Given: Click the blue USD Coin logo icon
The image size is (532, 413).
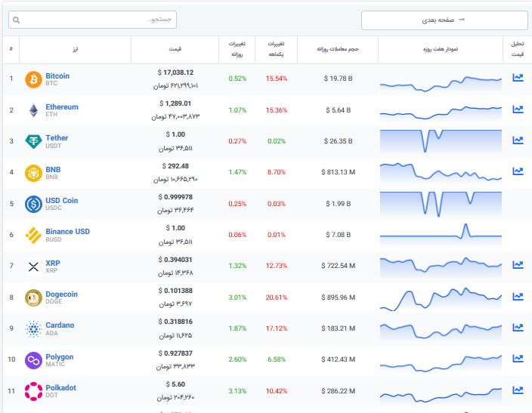Looking at the screenshot, I should click(x=33, y=204).
